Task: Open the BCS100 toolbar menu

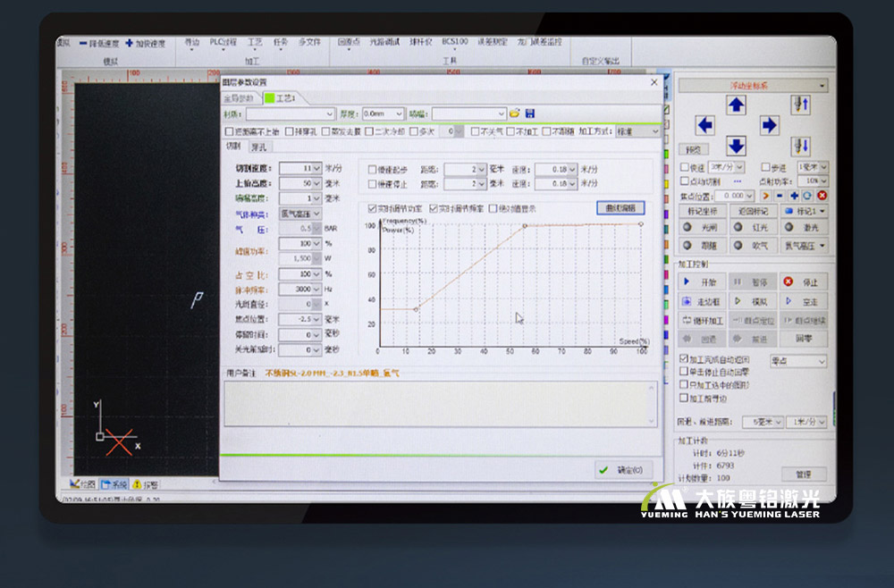Action: (x=454, y=43)
